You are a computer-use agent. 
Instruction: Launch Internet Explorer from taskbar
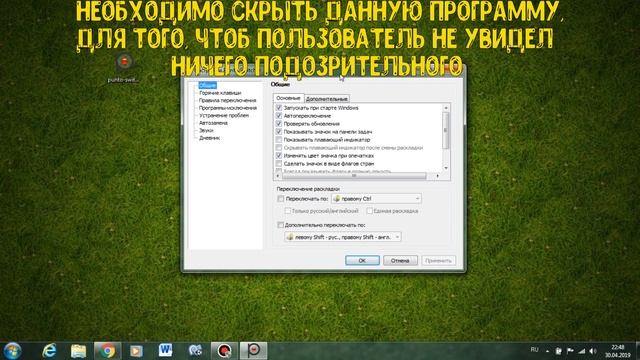pos(49,351)
